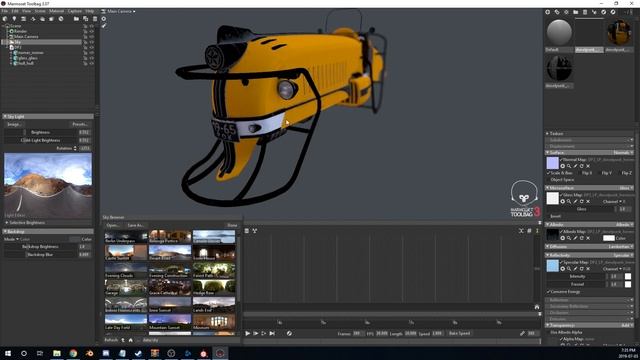640x360 pixels.
Task: Click home icon in Sky Browser footer
Action: 131,340
